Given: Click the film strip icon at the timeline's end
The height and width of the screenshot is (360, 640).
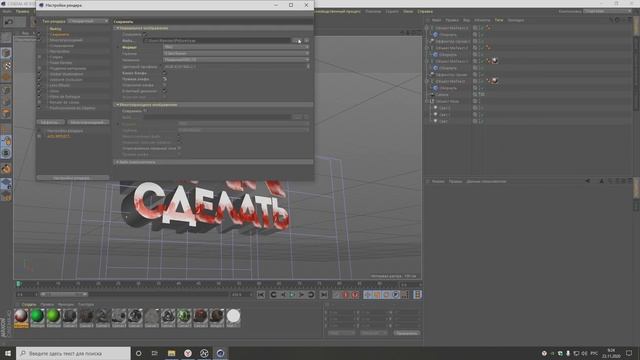Looking at the screenshot, I should 417,295.
